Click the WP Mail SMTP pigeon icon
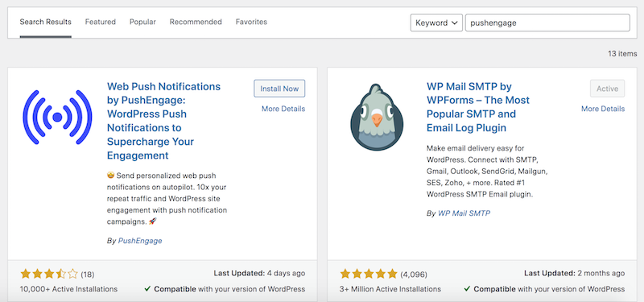 click(377, 117)
